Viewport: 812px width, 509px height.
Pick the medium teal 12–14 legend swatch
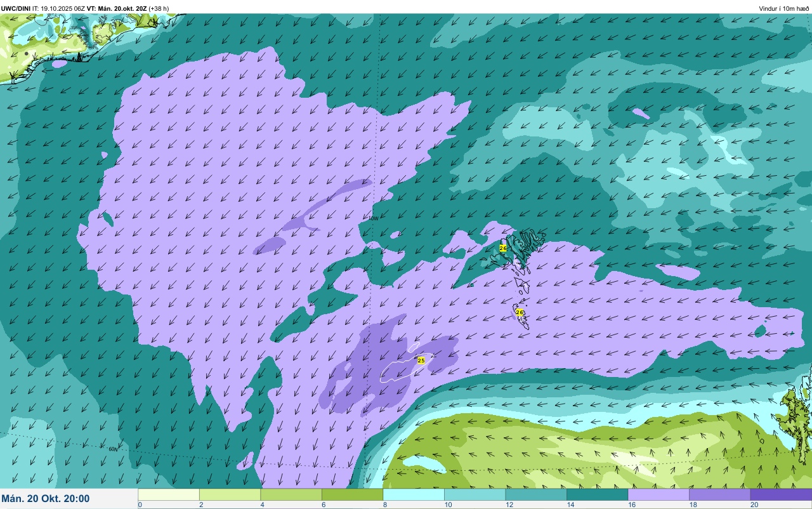tap(536, 494)
